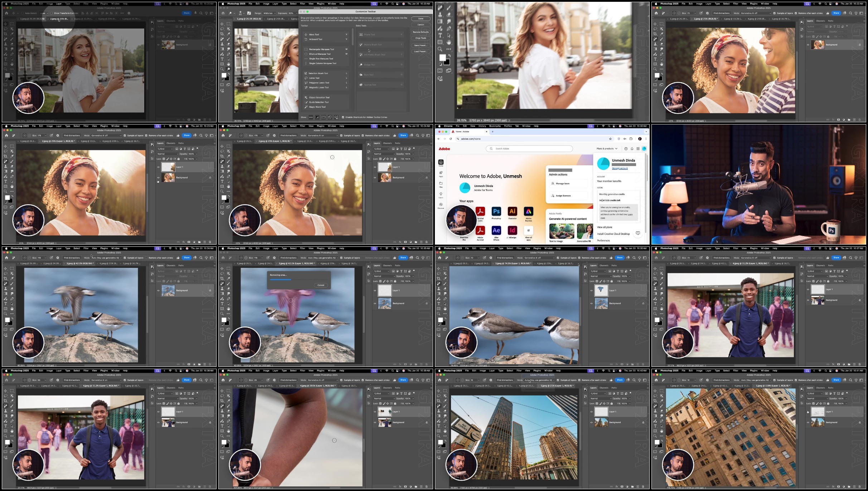
Task: Click the screen mode icon in the enlarged toolbar frame
Action: pyautogui.click(x=448, y=71)
